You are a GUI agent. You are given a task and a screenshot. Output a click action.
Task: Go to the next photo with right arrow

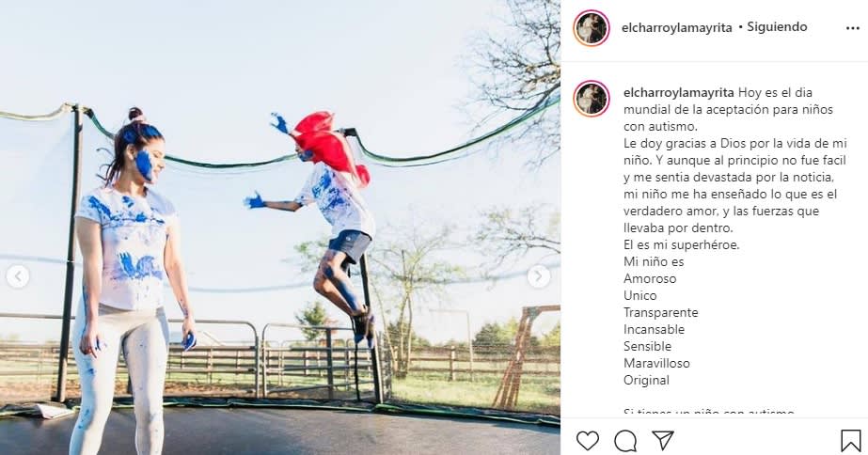[x=539, y=276]
